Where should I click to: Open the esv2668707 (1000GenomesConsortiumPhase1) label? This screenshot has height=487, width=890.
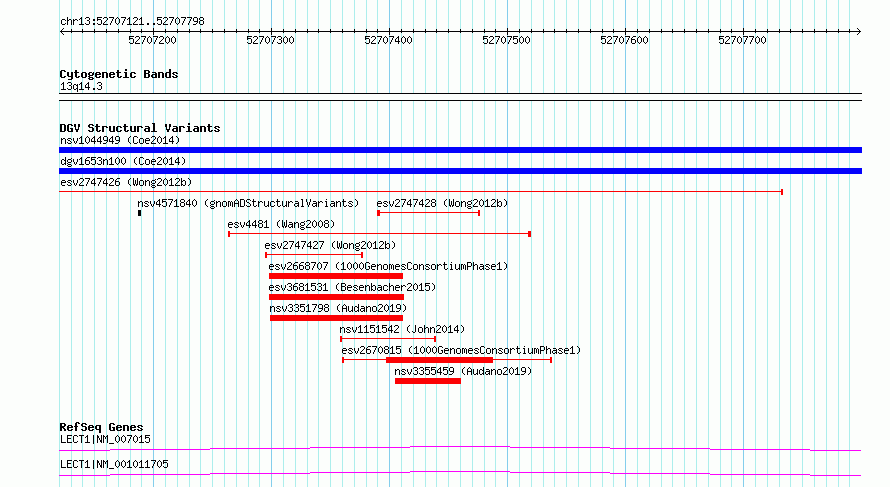coord(388,266)
